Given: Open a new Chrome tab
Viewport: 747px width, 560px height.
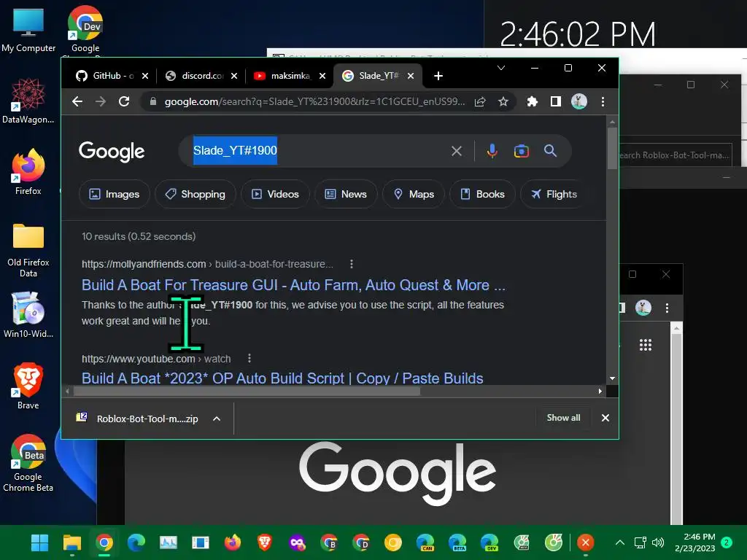Looking at the screenshot, I should [x=438, y=76].
